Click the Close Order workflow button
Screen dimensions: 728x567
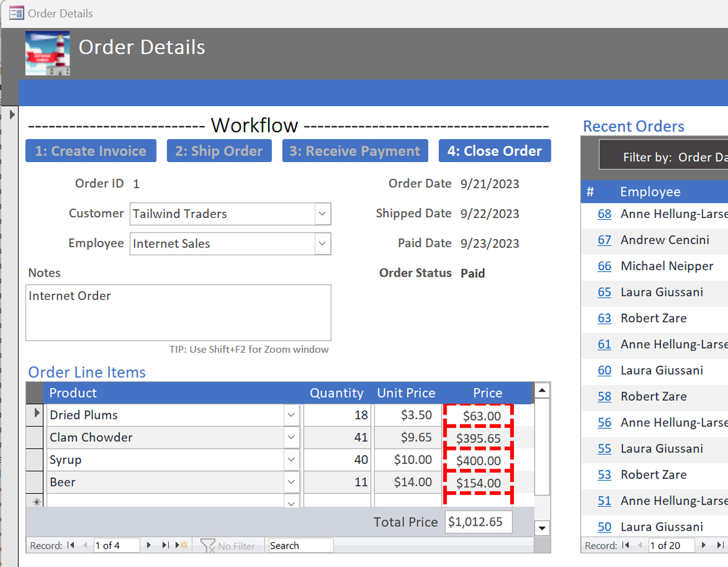coord(494,151)
